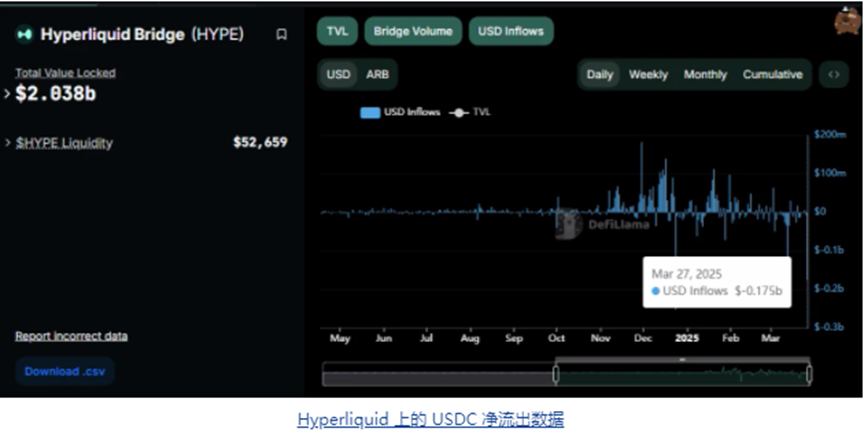Click the Oct x-axis label
The width and height of the screenshot is (864, 432).
tap(557, 338)
